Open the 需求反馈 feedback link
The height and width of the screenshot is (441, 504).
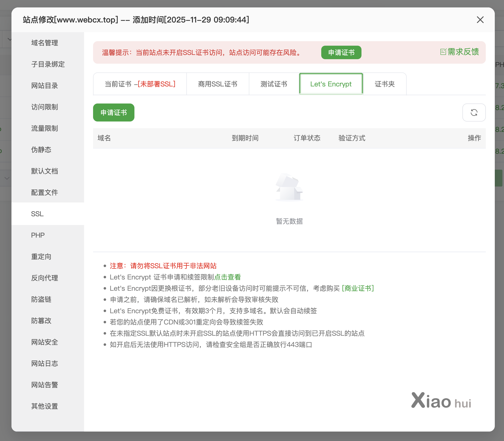tap(459, 52)
